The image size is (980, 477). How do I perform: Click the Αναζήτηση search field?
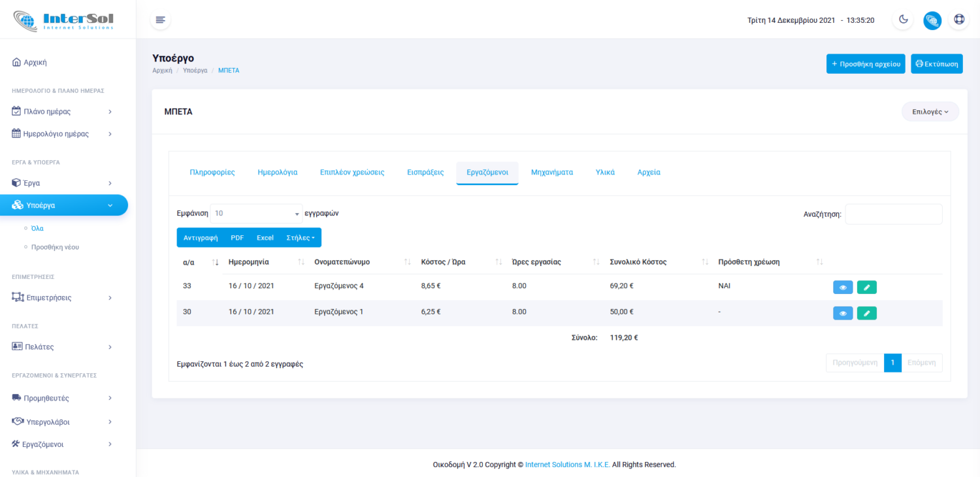[893, 214]
